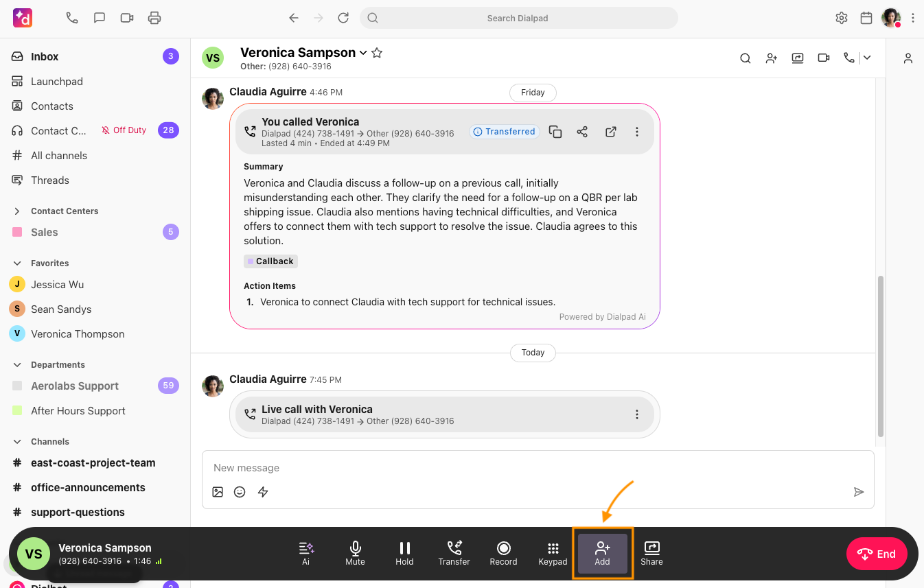
Task: Copy the call summary icon
Action: point(555,132)
